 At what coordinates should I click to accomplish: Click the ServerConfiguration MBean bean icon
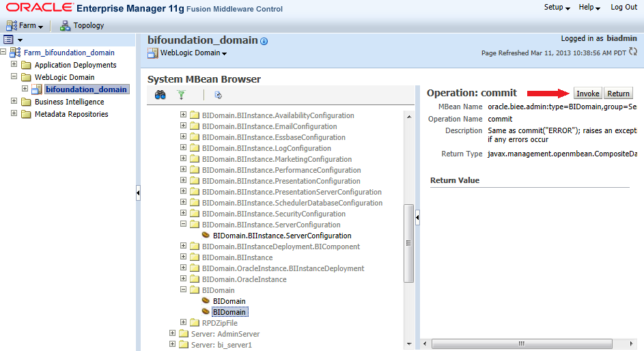(206, 235)
